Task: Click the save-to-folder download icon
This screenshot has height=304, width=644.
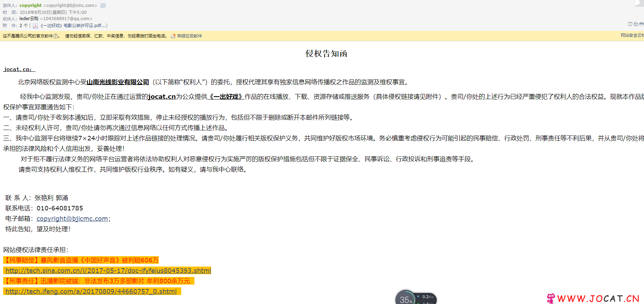Action: coord(636,24)
